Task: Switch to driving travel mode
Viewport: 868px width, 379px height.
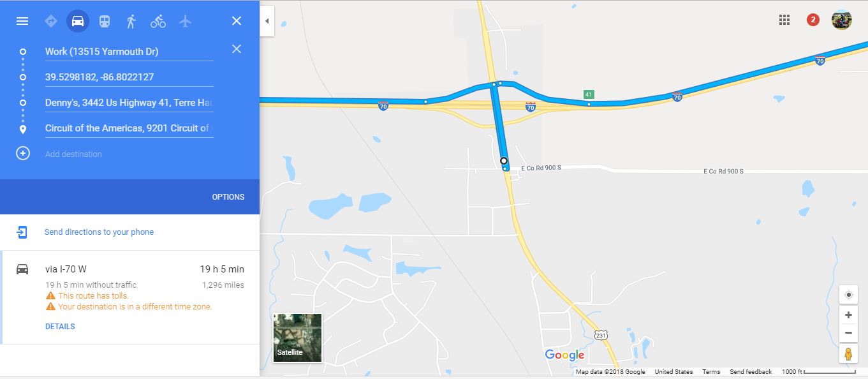Action: point(78,21)
